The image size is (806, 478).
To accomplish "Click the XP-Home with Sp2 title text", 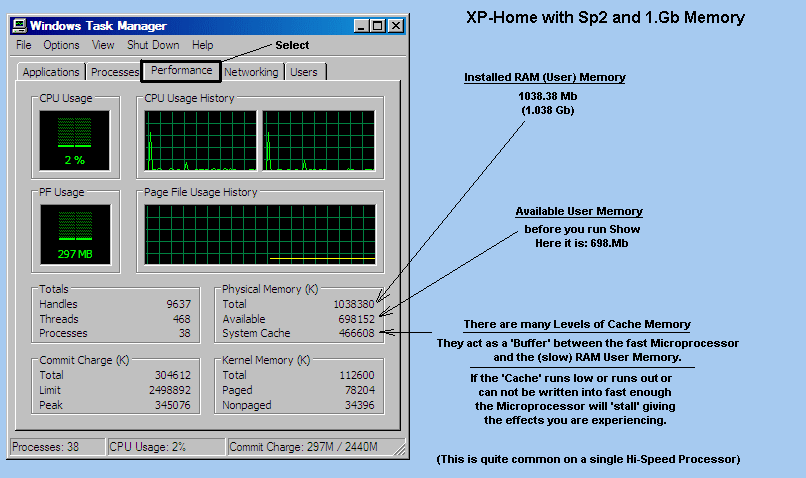I will (x=605, y=17).
